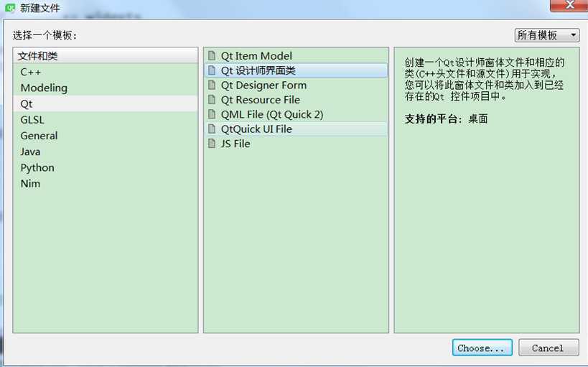Screen dimensions: 588x367
Task: Choose the Qt Designer Form template
Action: (x=297, y=85)
